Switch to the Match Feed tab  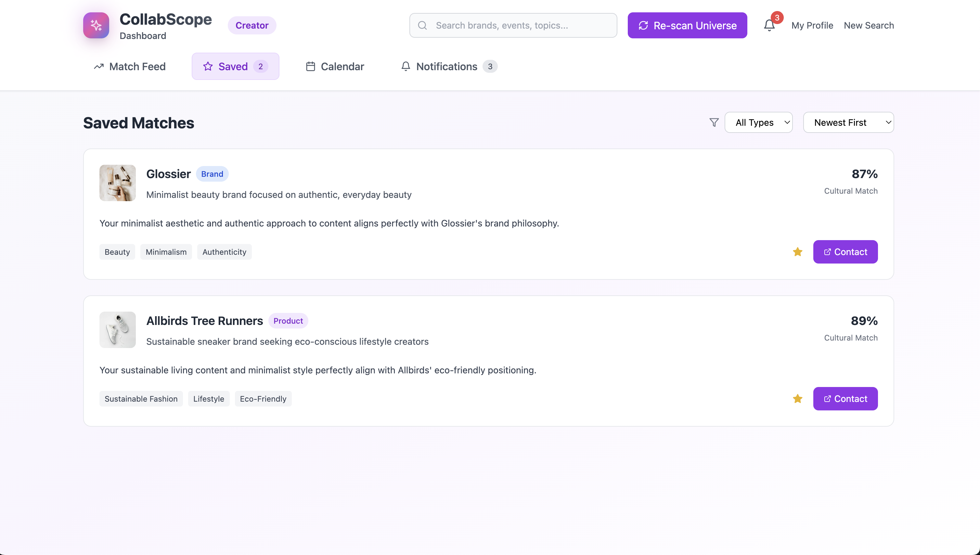pos(130,66)
